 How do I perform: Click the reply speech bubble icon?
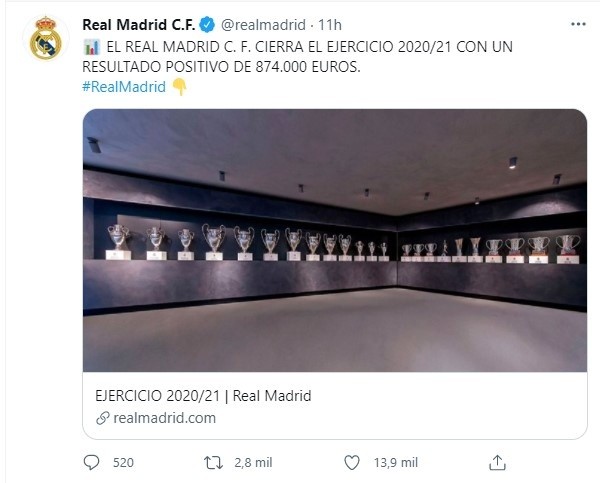[x=91, y=462]
